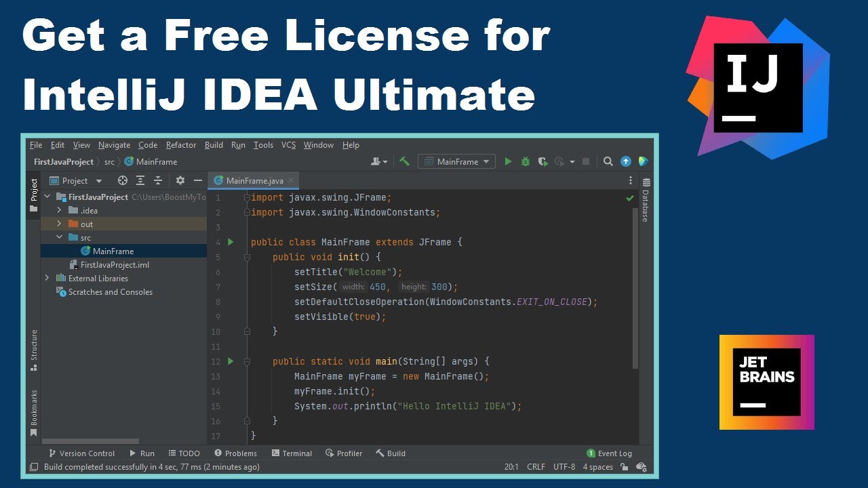Open the Build tool window at bottom
Image resolution: width=868 pixels, height=488 pixels.
tap(391, 453)
